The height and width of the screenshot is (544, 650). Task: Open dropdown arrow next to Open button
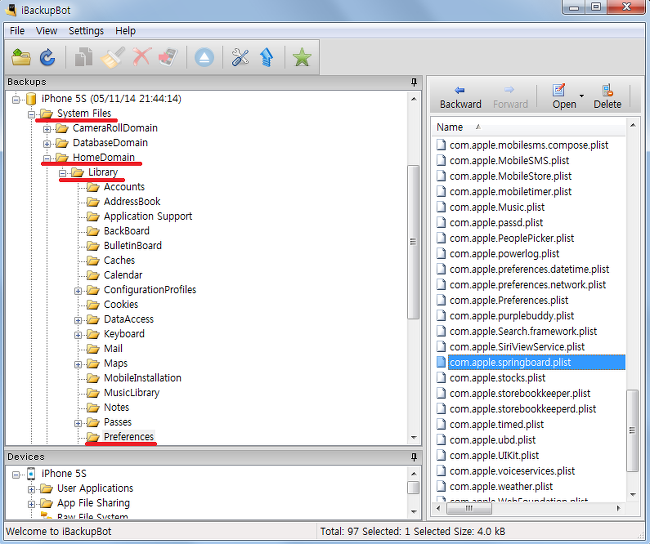pyautogui.click(x=582, y=96)
